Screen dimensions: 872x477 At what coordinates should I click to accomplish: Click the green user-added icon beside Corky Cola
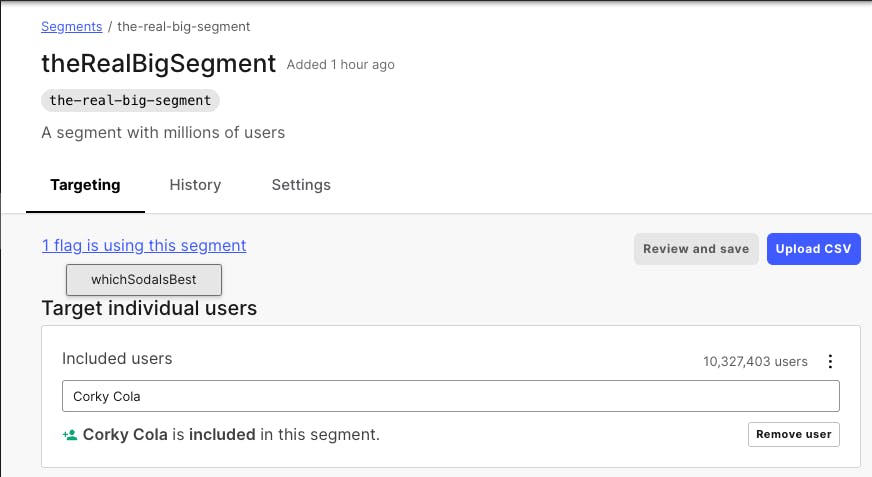pos(69,435)
